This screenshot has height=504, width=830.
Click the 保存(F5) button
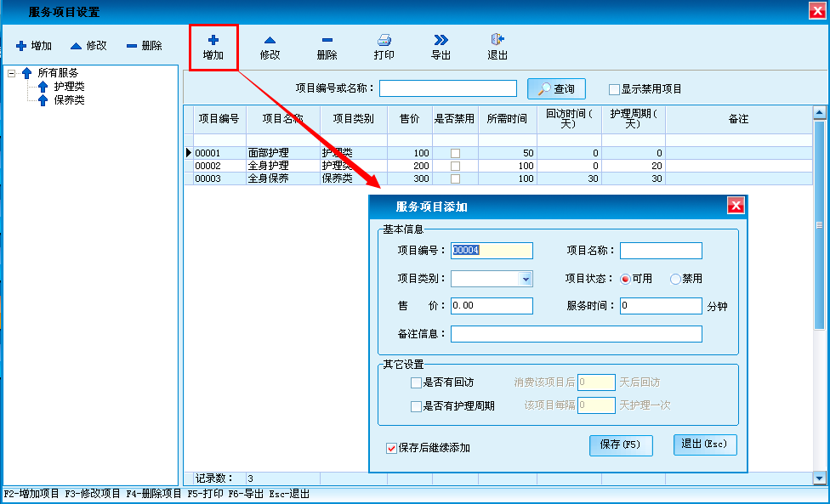pos(620,445)
